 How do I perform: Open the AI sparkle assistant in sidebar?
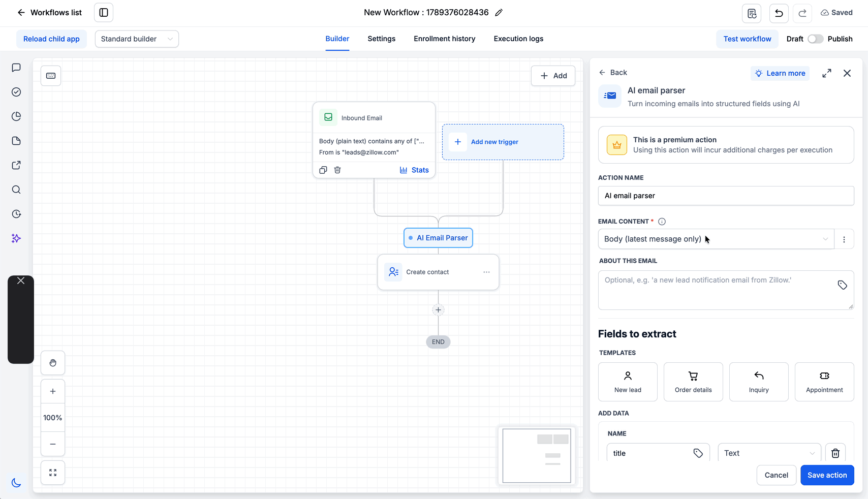(x=16, y=238)
